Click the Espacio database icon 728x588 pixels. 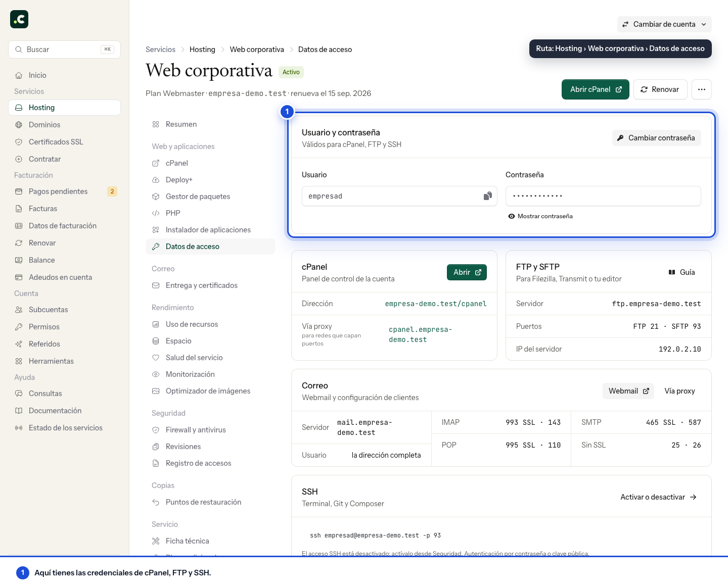156,341
